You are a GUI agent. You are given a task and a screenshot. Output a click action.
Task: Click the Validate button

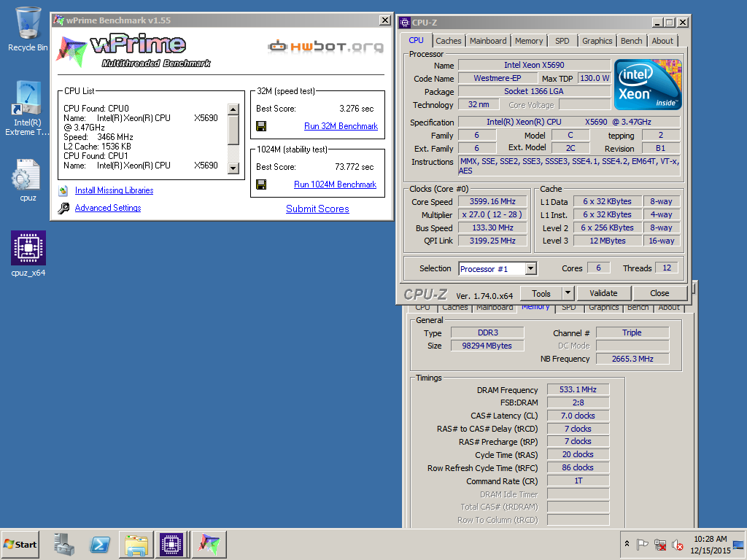[603, 293]
